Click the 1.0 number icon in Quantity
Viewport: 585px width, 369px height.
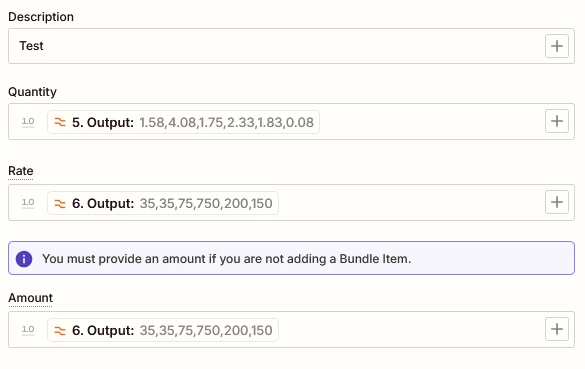(28, 122)
